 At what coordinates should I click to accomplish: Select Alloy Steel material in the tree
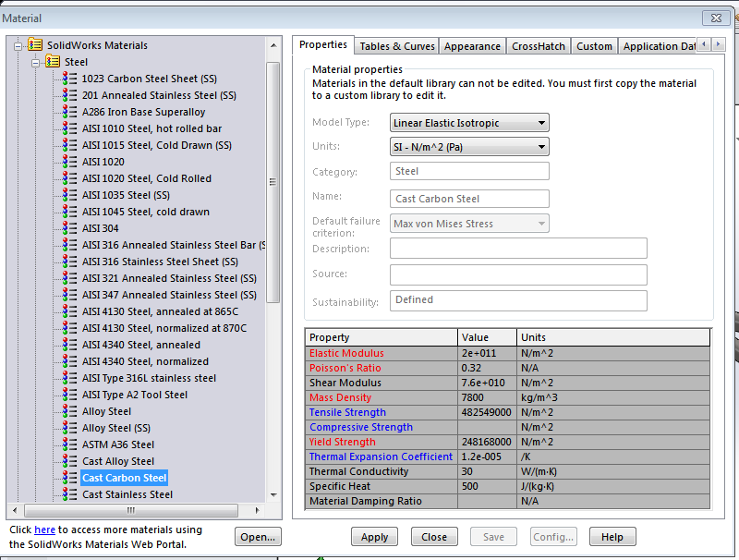[106, 411]
